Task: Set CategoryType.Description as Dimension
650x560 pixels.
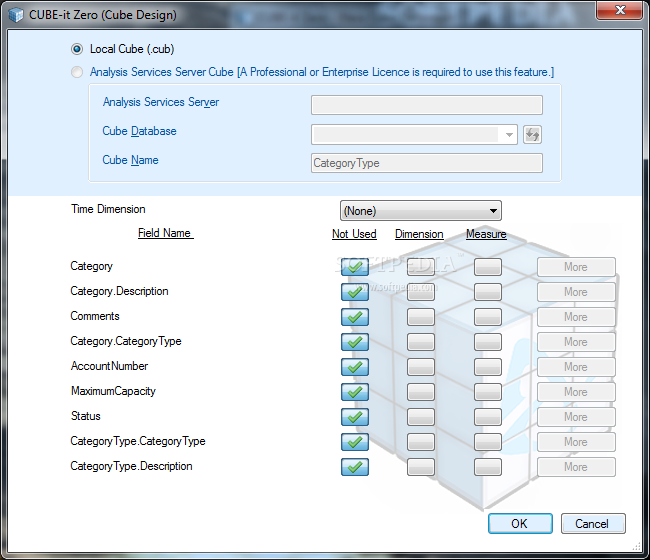Action: point(421,467)
